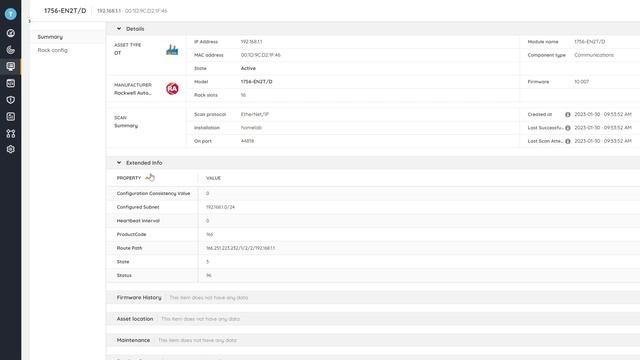Click the OT factory asset type icon
640x360 pixels.
(172, 50)
